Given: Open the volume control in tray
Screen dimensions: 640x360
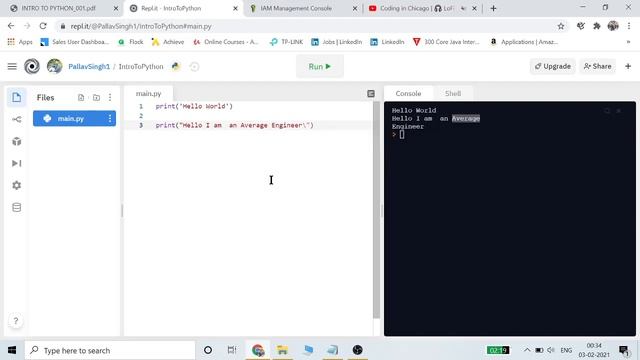Looking at the screenshot, I should pos(551,350).
